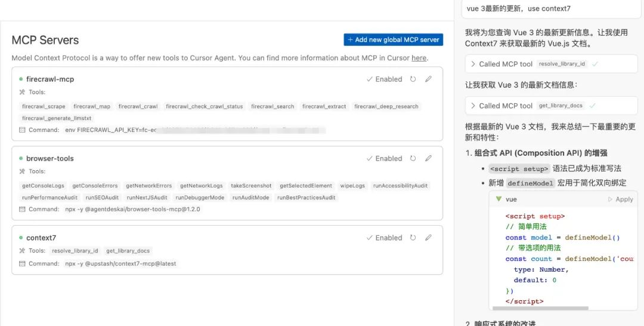Click context7 Command terminal icon

pyautogui.click(x=22, y=263)
